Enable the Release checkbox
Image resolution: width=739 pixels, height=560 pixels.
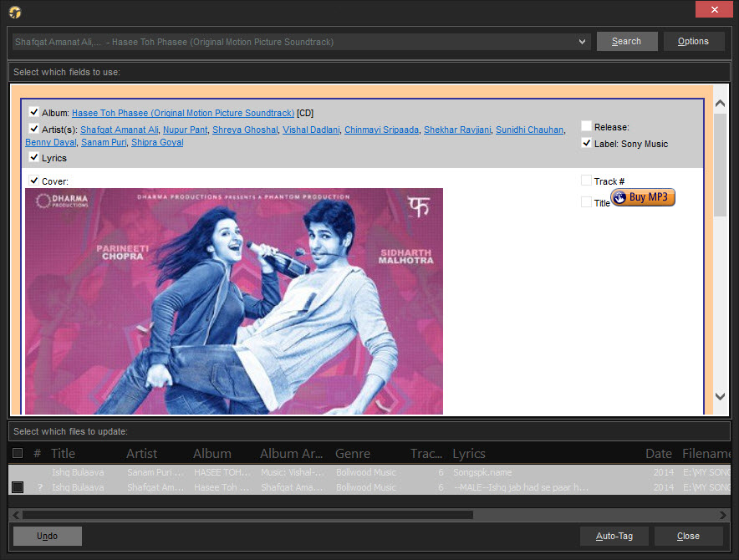click(x=586, y=126)
